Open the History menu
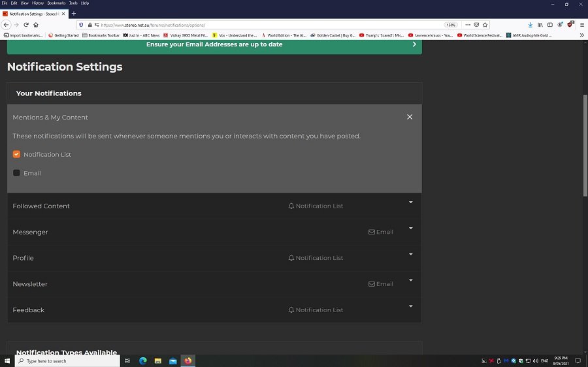Viewport: 588px width, 367px height. coord(38,3)
